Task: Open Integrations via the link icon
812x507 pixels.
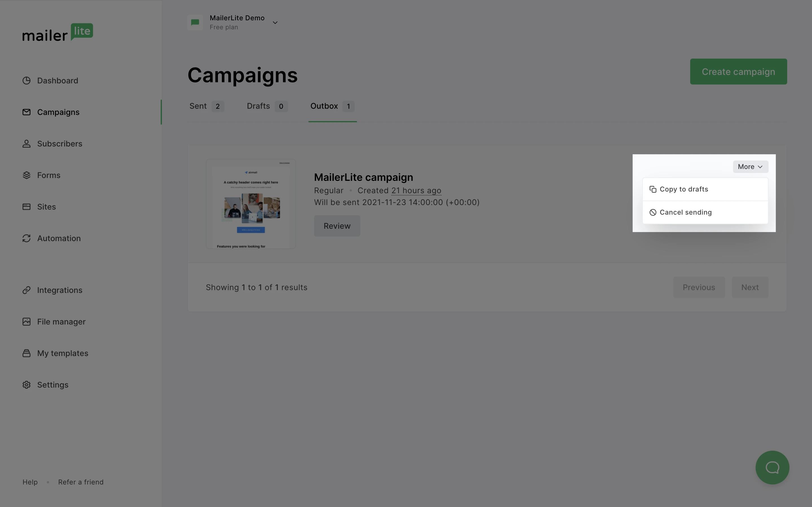Action: click(27, 290)
